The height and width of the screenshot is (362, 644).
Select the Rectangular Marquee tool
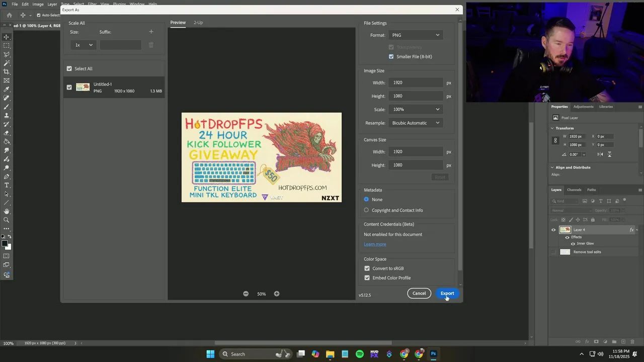coord(7,45)
